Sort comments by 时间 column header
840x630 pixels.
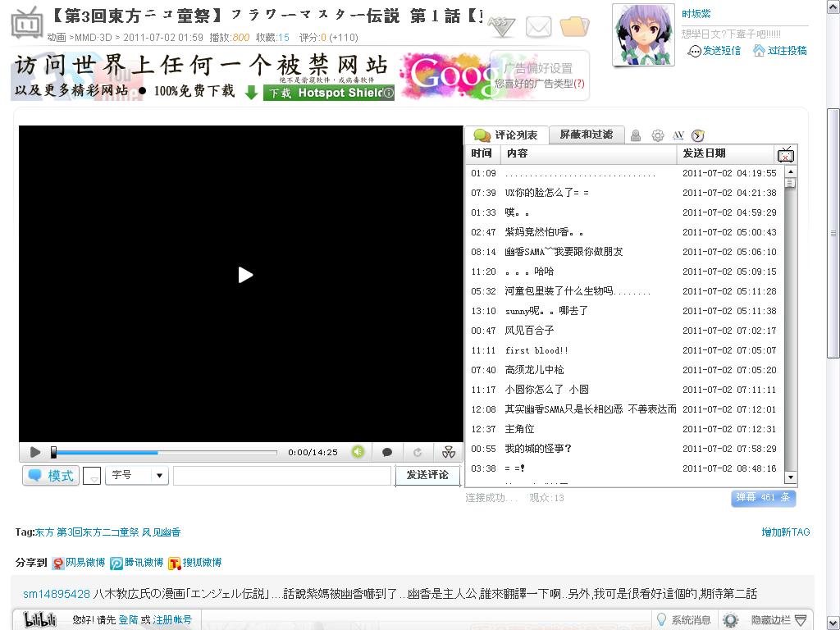(482, 153)
